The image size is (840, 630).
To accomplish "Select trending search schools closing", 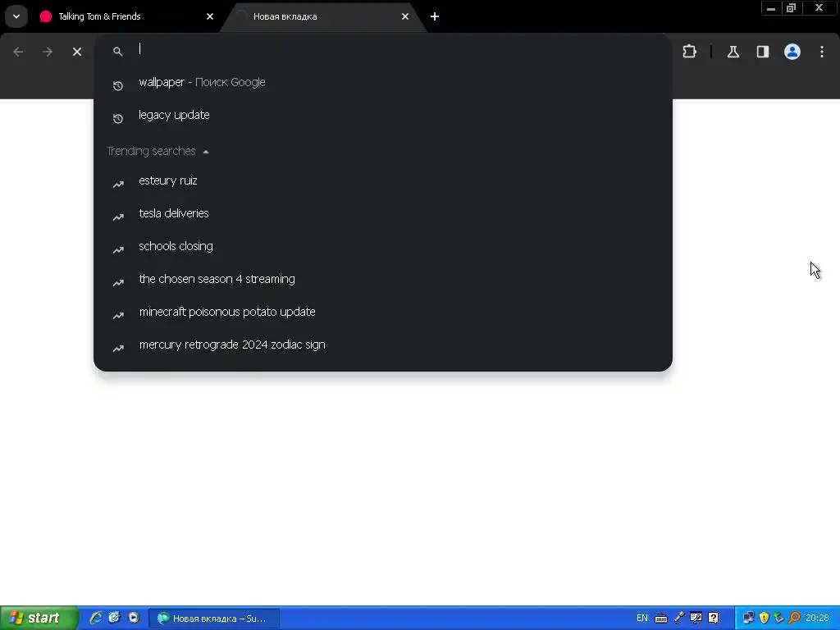I will (382, 246).
